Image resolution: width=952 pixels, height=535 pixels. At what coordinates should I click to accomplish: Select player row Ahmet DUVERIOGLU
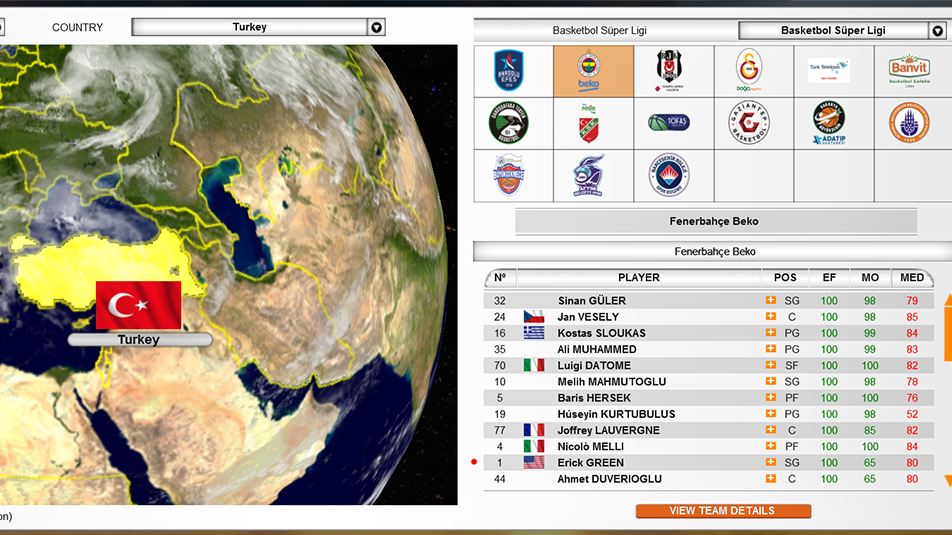(x=709, y=479)
